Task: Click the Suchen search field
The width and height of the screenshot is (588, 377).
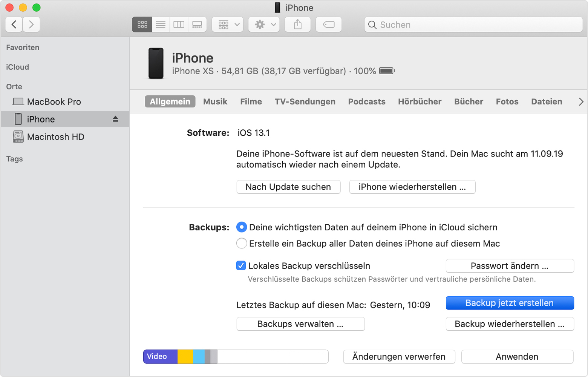Action: click(x=473, y=25)
